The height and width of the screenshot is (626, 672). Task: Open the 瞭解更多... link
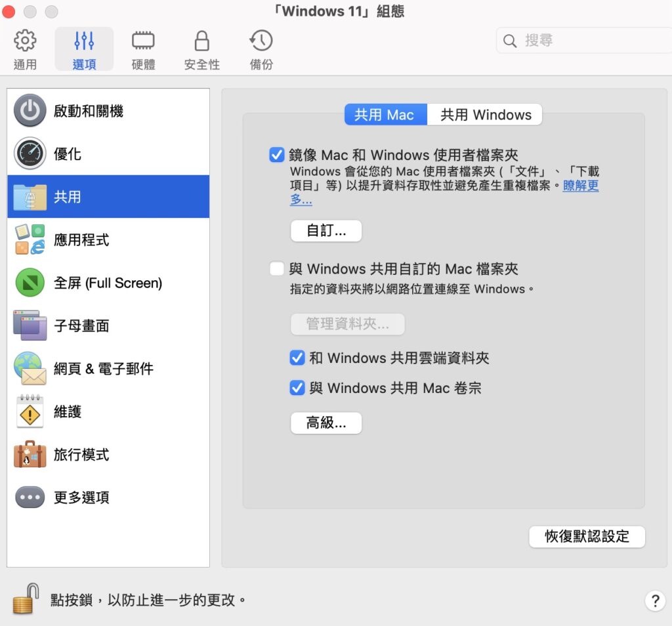(x=581, y=186)
